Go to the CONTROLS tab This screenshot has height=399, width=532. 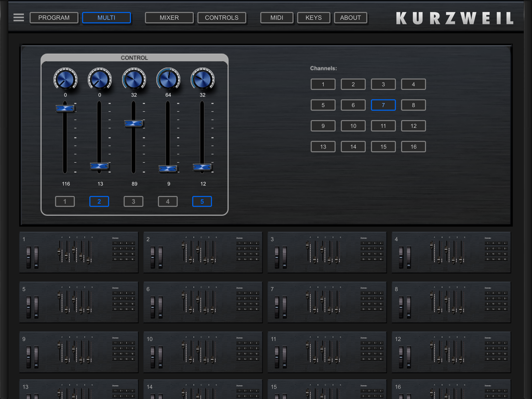tap(222, 18)
